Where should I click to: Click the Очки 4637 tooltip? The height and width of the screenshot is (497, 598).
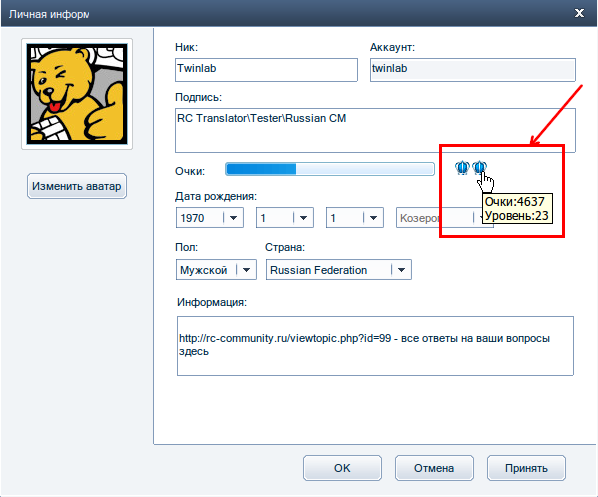point(517,208)
